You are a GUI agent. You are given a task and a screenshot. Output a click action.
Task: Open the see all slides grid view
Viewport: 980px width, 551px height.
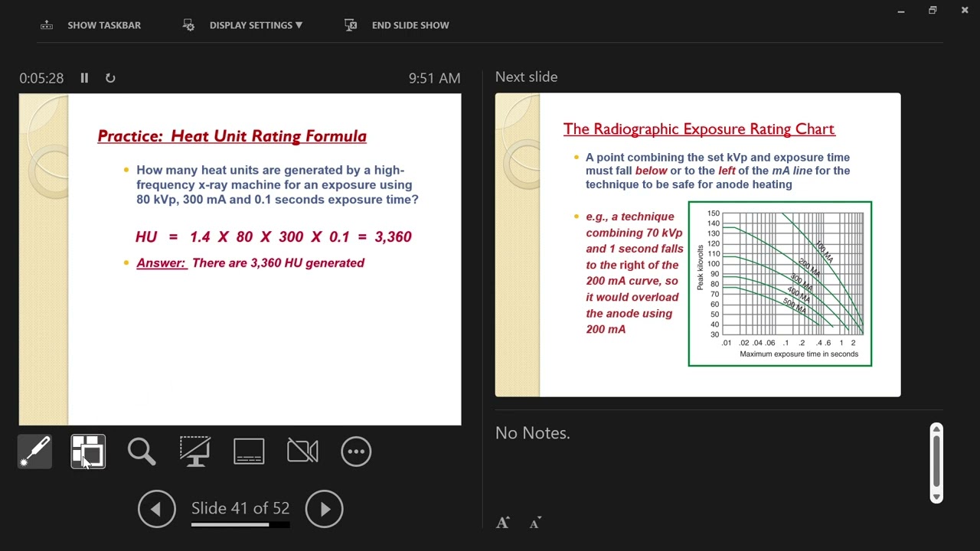[x=88, y=452]
